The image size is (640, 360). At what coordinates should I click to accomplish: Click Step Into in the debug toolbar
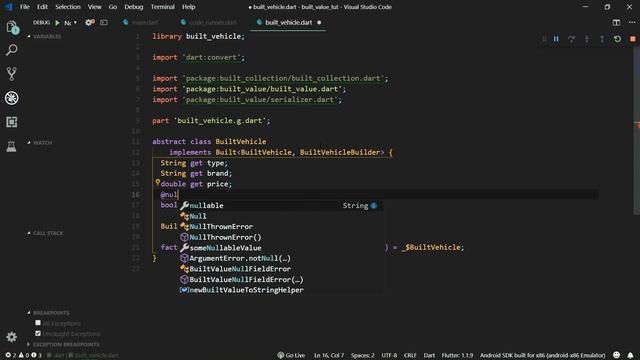(x=587, y=39)
